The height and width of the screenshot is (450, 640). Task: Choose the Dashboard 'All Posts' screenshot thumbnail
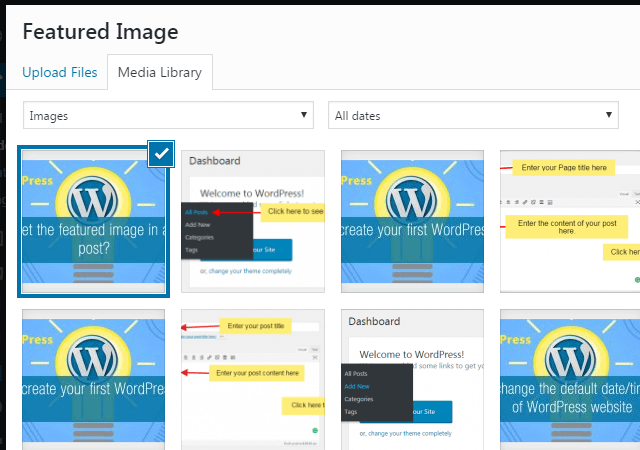coord(253,221)
